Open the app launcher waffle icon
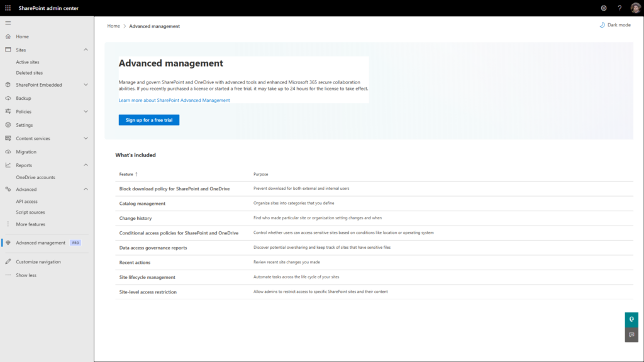 pyautogui.click(x=8, y=8)
